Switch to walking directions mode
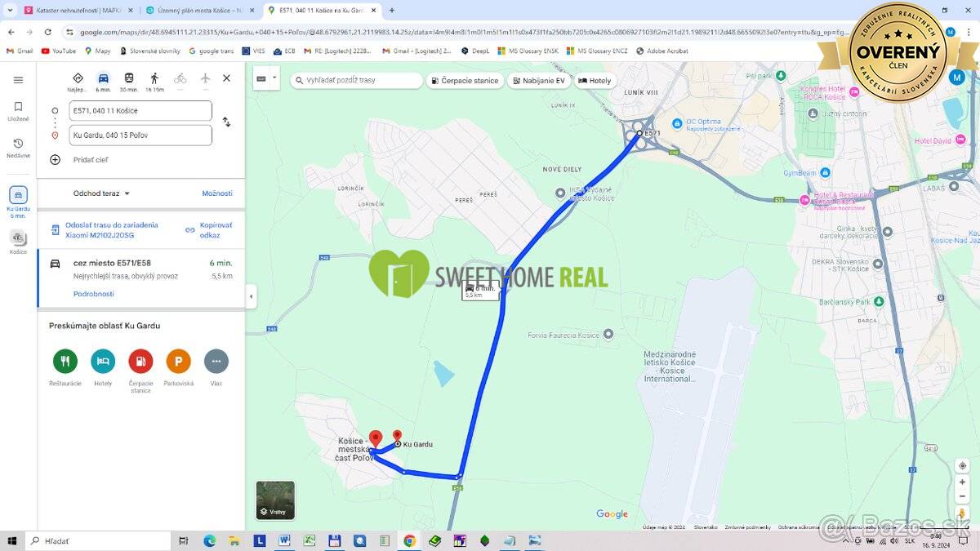This screenshot has width=980, height=551. click(154, 79)
